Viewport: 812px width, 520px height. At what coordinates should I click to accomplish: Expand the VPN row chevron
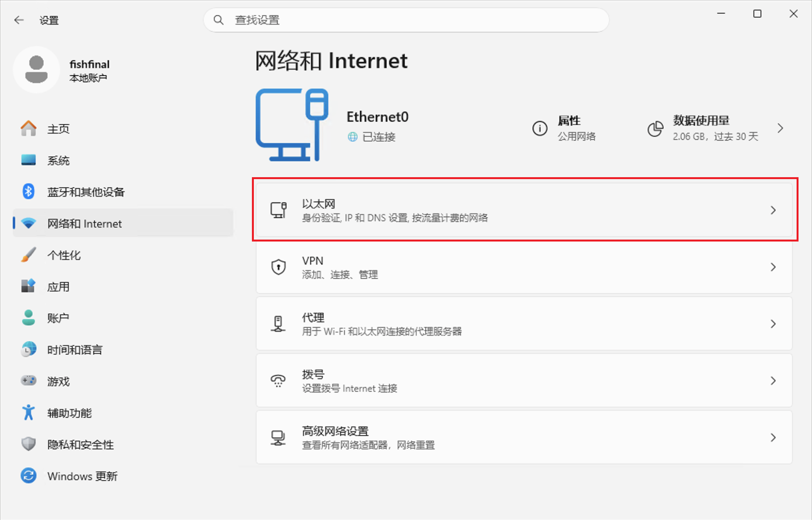(773, 267)
